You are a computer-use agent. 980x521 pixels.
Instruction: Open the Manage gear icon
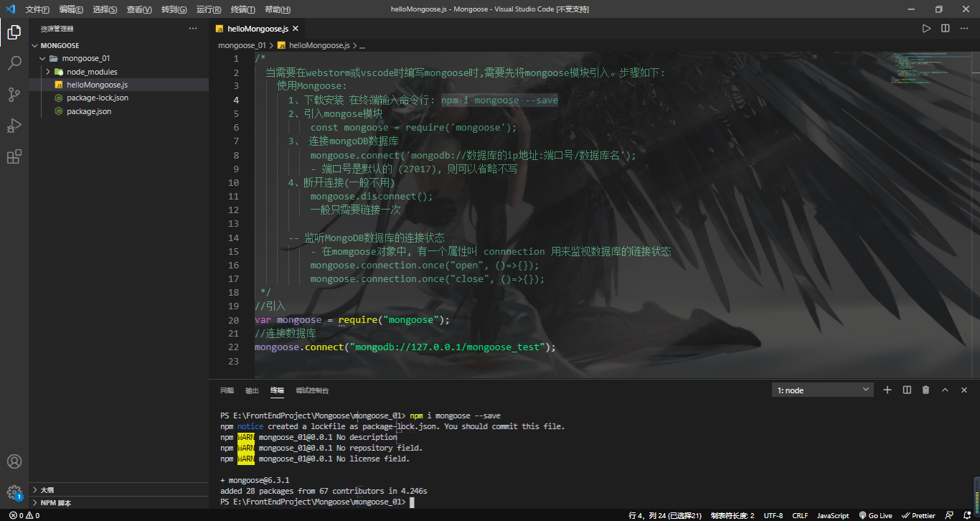tap(14, 492)
